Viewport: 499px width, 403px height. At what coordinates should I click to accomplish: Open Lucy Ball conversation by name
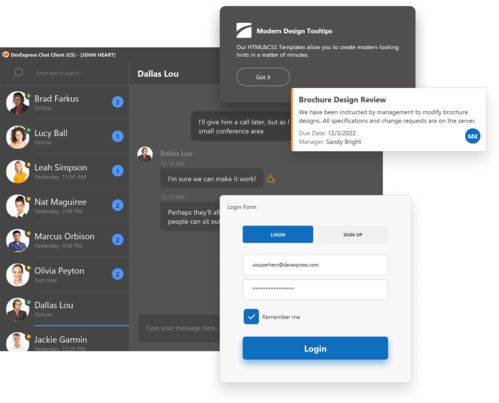tap(51, 133)
